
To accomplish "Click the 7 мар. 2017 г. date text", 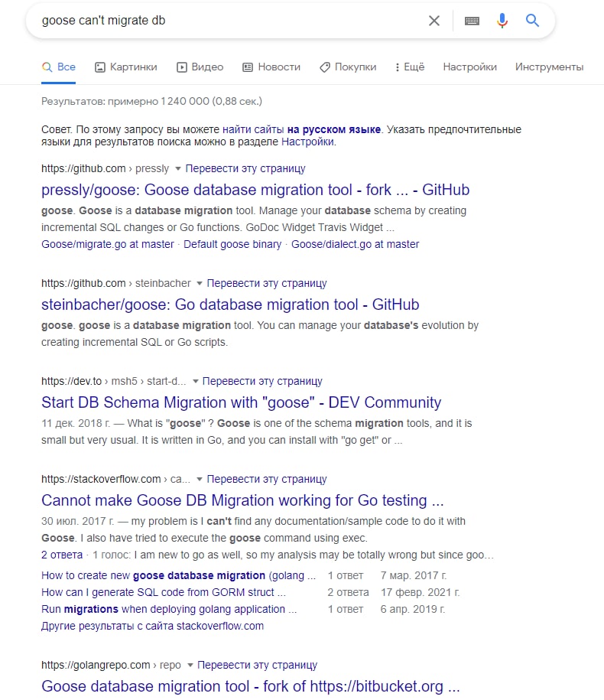I will 413,575.
